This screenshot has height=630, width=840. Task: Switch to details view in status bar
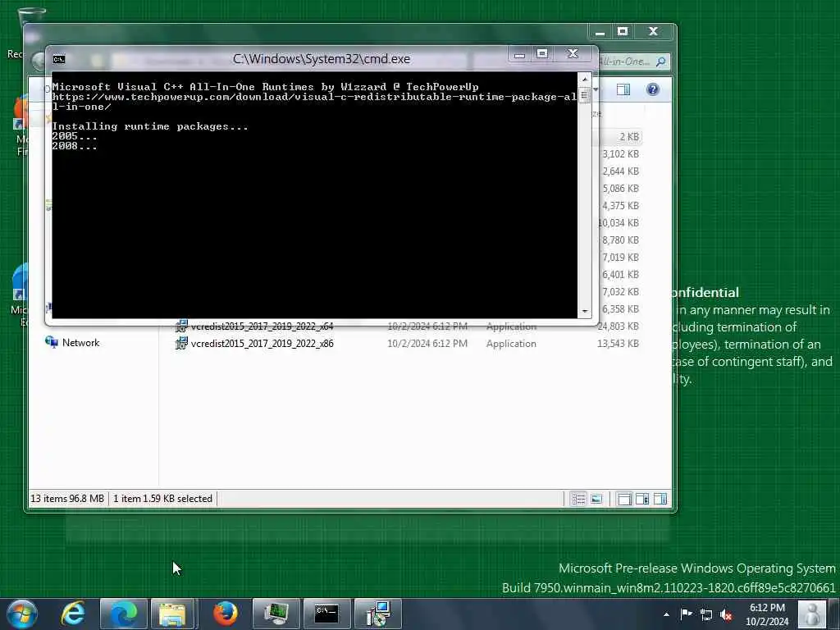(x=578, y=499)
